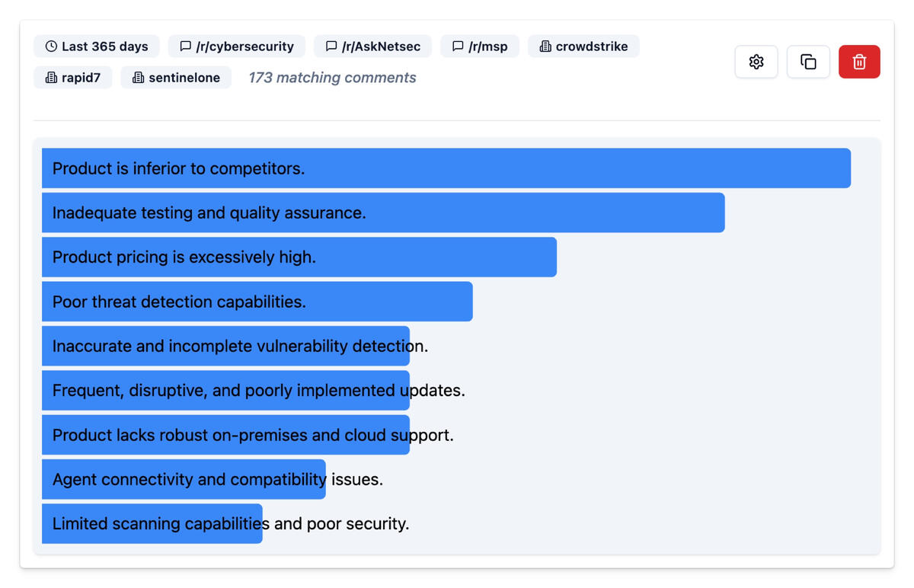
Task: Click the comment icon beside /r/cybersecurity
Action: [185, 46]
